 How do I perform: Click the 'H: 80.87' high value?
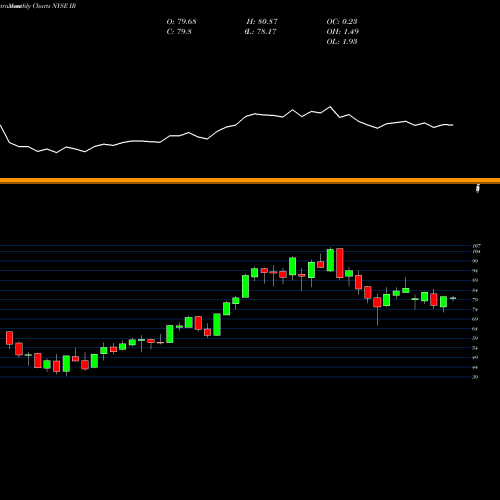coord(262,22)
